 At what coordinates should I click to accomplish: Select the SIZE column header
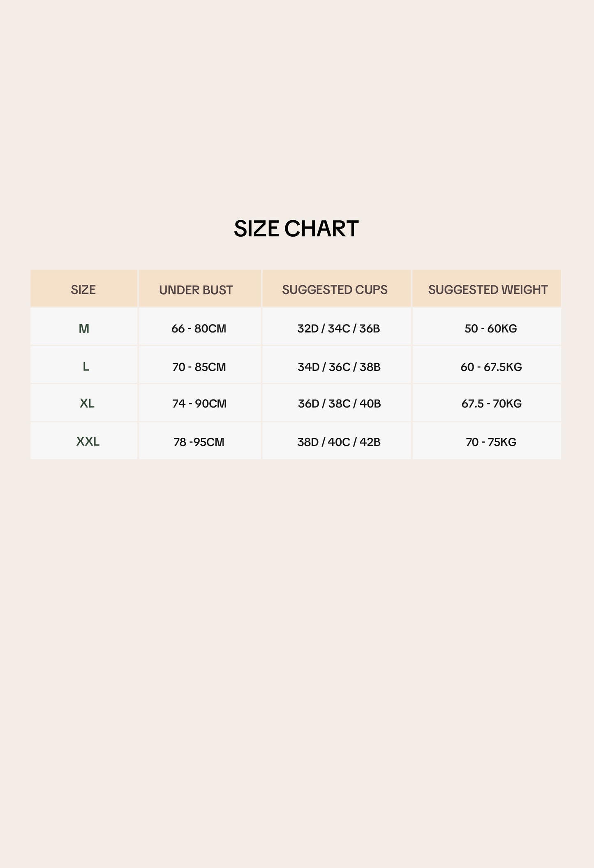[84, 289]
